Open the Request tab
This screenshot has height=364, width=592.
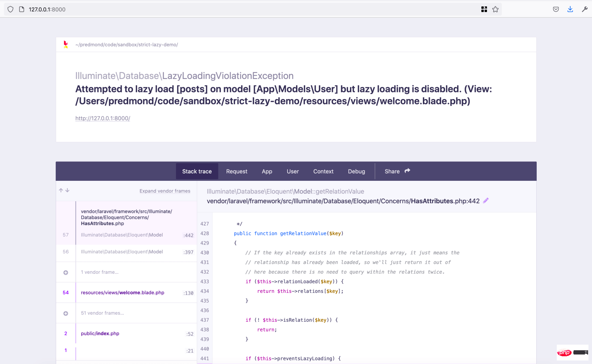[x=236, y=171]
